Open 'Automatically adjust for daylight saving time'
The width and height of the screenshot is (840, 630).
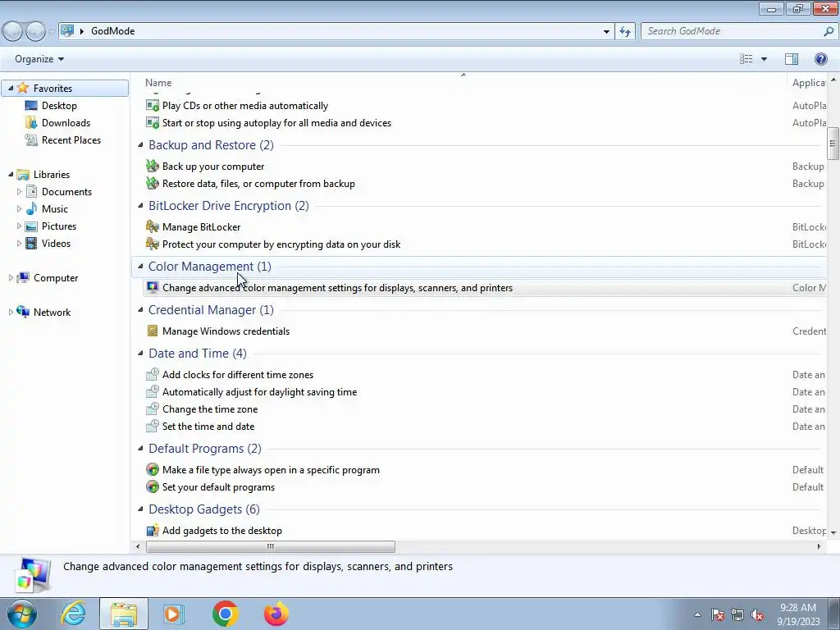[x=259, y=391]
